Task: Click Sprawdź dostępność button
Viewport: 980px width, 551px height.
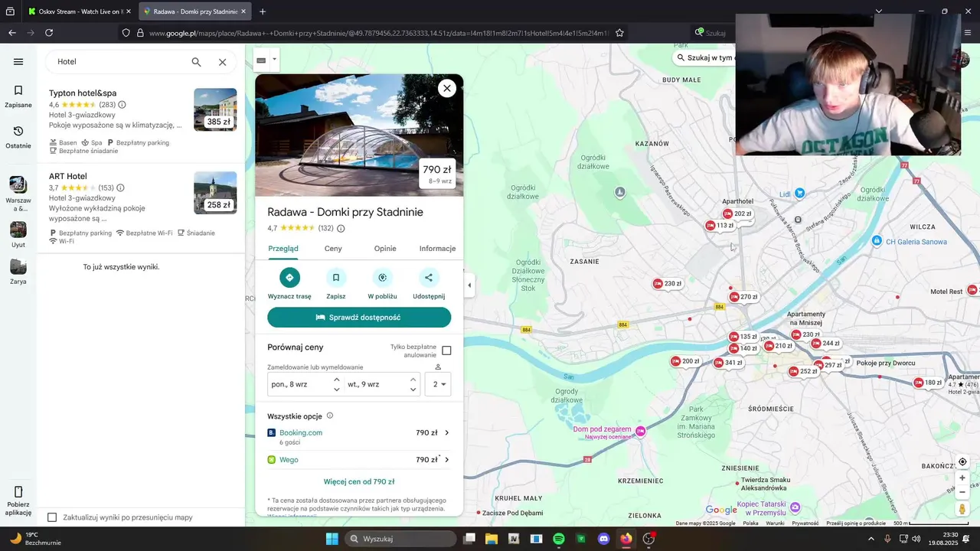Action: (x=359, y=317)
